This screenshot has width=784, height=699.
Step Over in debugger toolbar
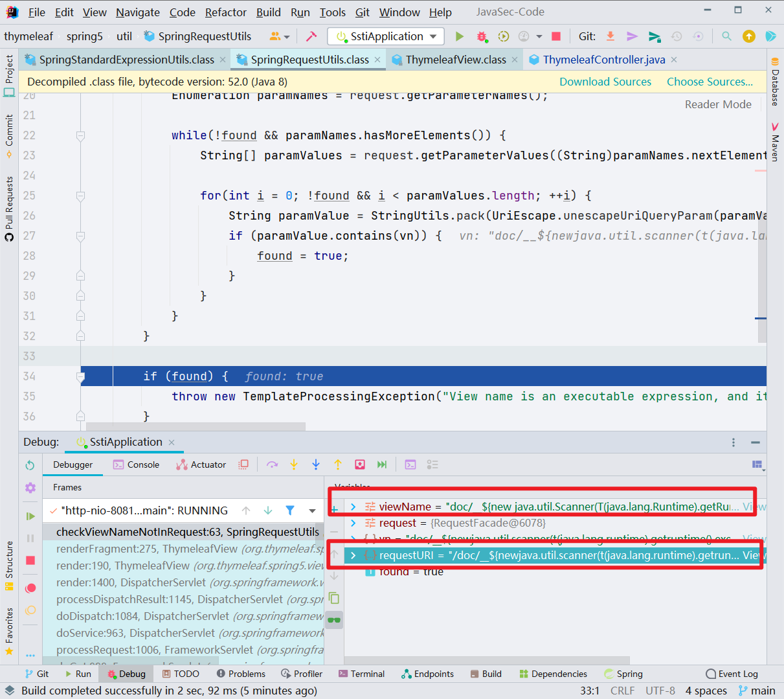point(272,464)
